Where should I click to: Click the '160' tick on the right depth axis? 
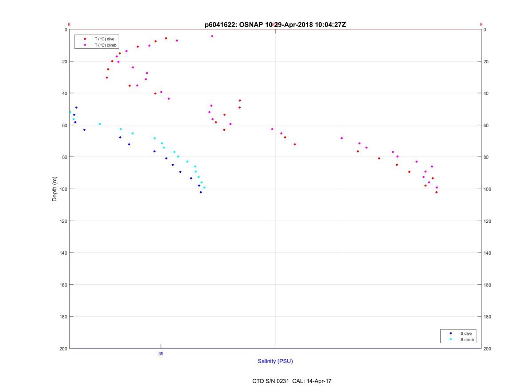click(x=488, y=285)
